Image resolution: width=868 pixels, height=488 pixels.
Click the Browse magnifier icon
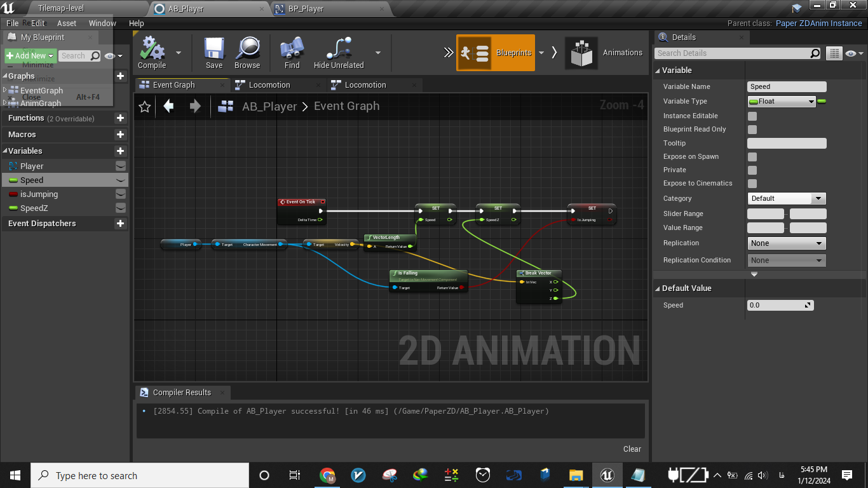pyautogui.click(x=247, y=50)
